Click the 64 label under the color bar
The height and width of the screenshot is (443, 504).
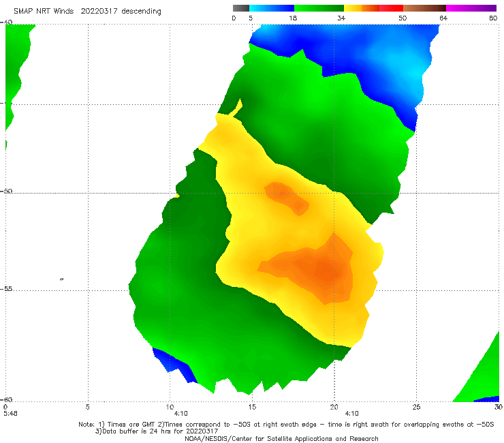tap(443, 18)
